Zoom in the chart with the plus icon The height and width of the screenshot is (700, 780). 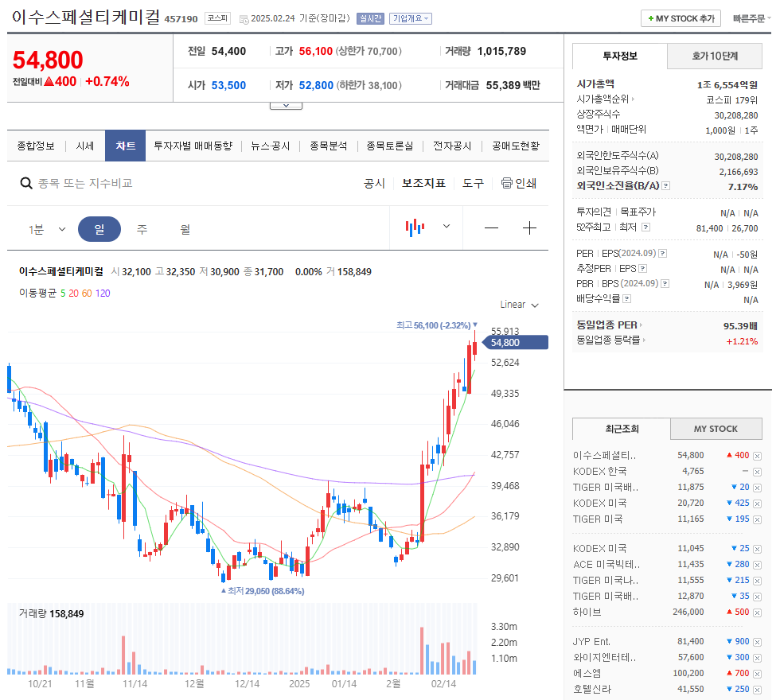pyautogui.click(x=529, y=227)
